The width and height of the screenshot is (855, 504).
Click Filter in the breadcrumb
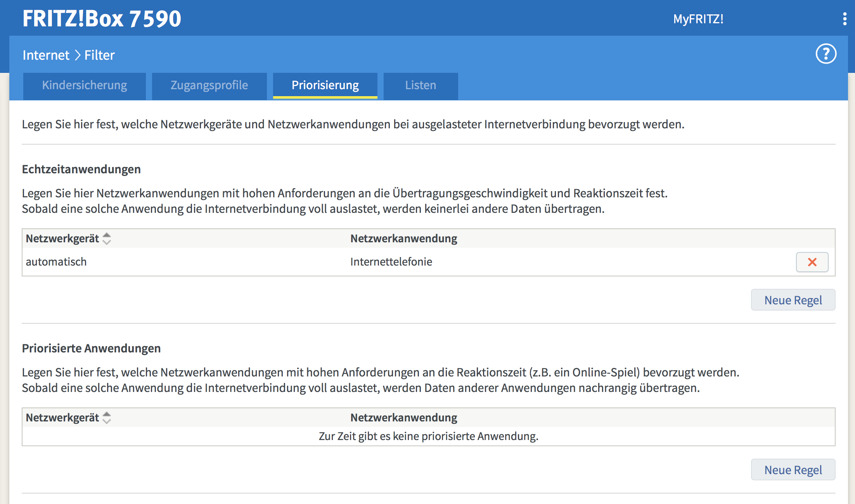click(x=100, y=55)
